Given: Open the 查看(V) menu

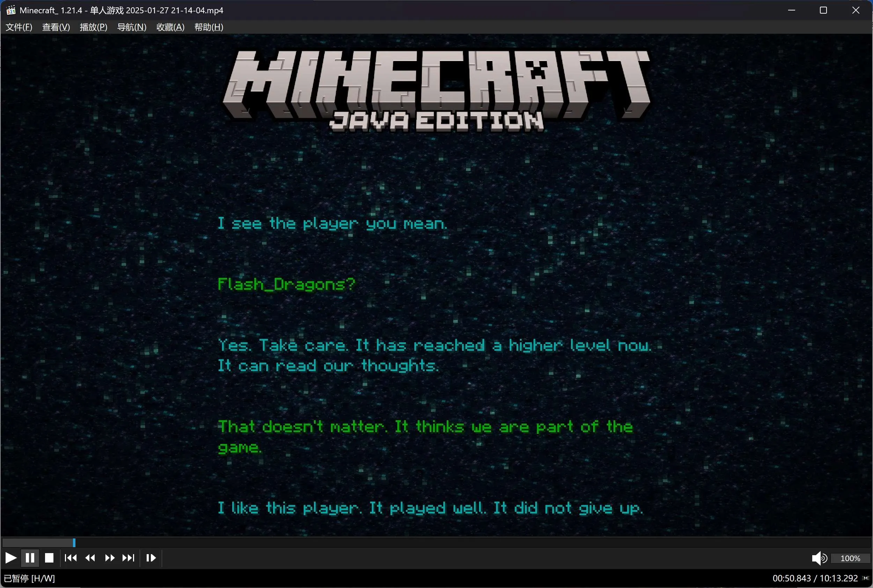Looking at the screenshot, I should (x=56, y=27).
